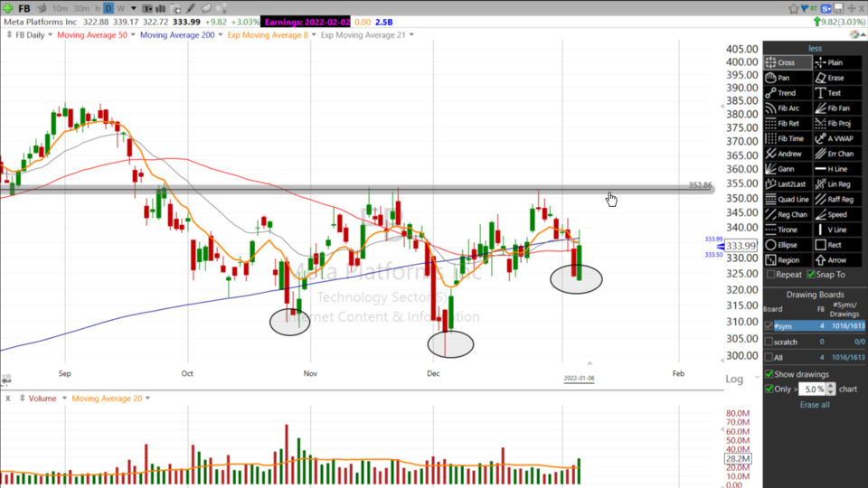Viewport: 868px width, 488px height.
Task: Select the Rect drawing tool
Action: click(838, 245)
